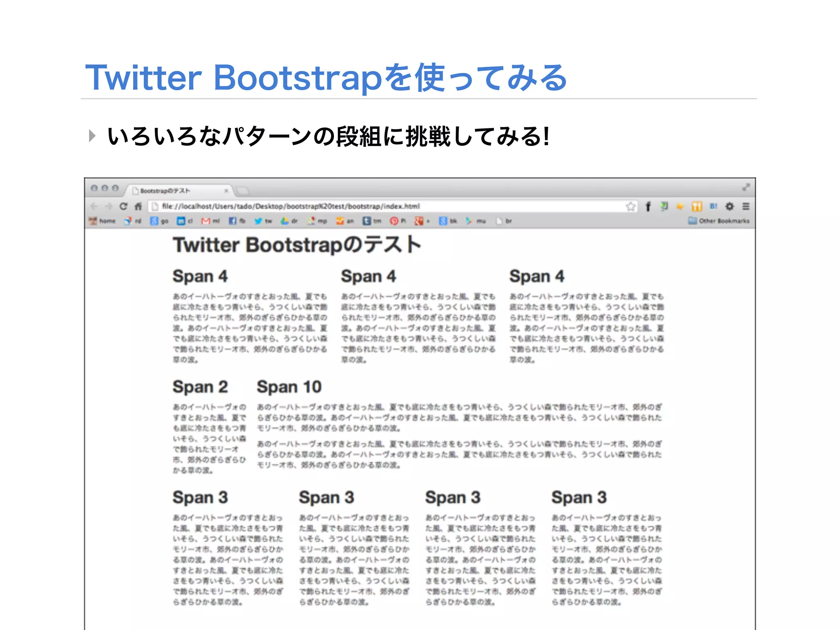840x630 pixels.
Task: Click the browser Back arrow
Action: (x=94, y=206)
